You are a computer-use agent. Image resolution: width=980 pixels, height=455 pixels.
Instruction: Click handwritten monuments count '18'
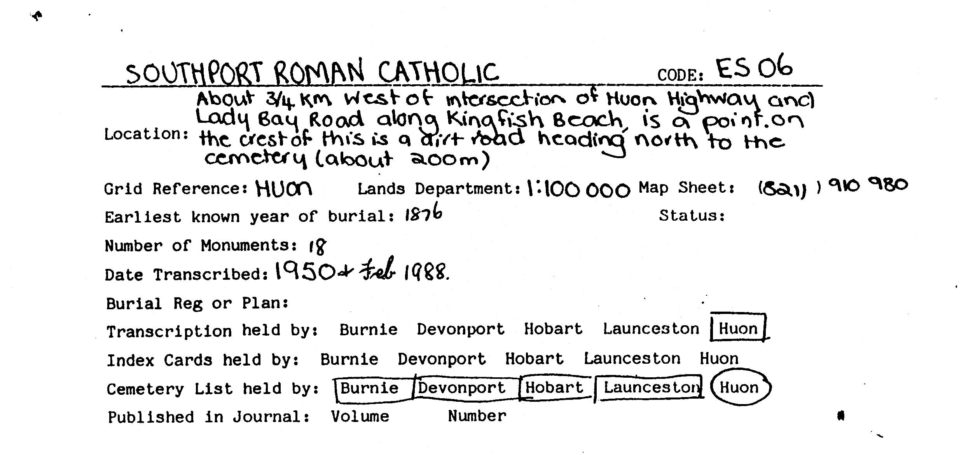tap(318, 247)
